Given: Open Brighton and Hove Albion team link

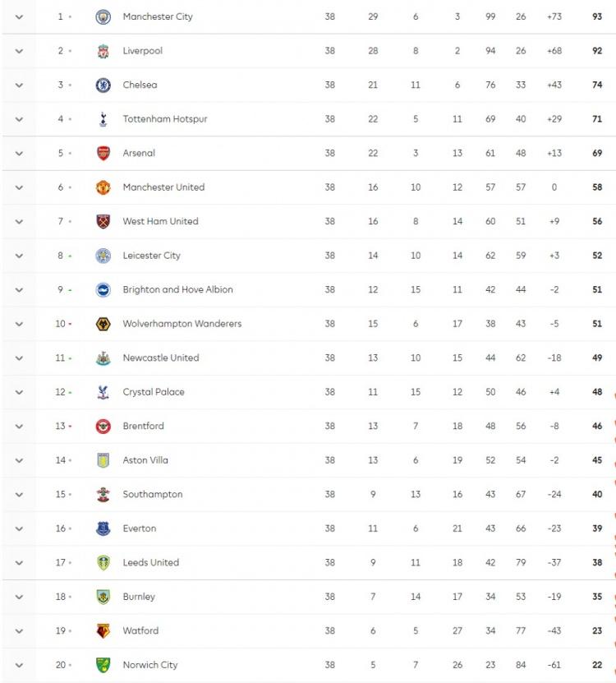Looking at the screenshot, I should pyautogui.click(x=177, y=289).
